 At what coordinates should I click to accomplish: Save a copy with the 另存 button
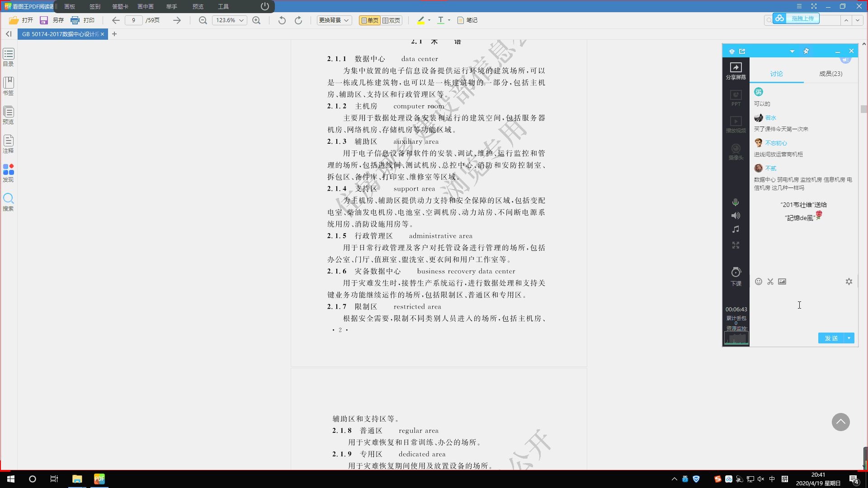tap(52, 20)
